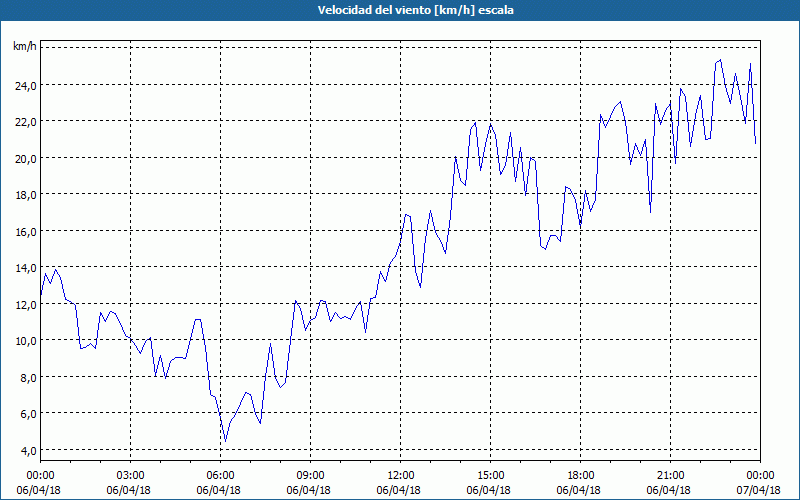
Task: Click the 03:00 time axis label
Action: click(x=130, y=476)
